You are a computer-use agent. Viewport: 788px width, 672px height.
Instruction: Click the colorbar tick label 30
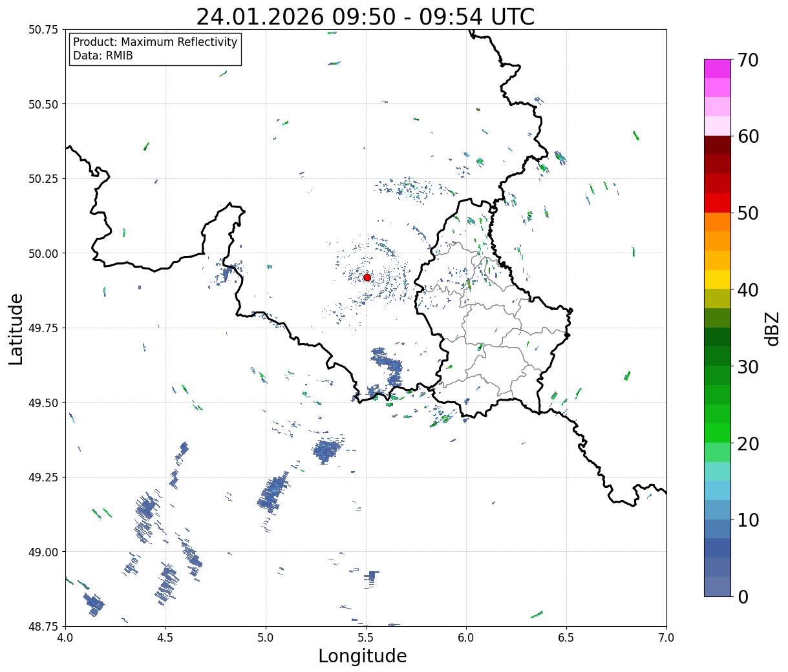(748, 366)
